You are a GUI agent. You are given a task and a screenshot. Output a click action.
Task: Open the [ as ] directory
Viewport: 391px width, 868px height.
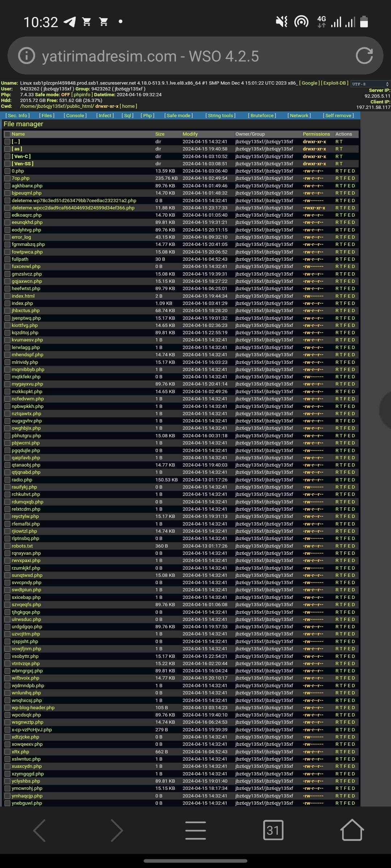tap(17, 149)
